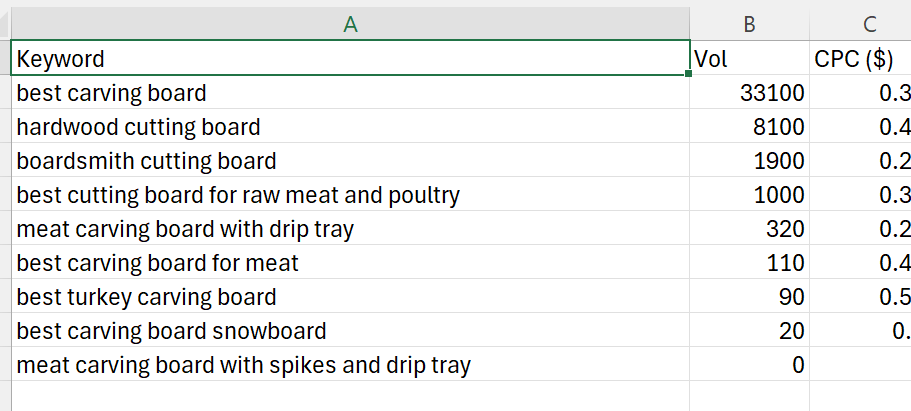Screen dimensions: 911x411
Task: Select the Vol header cell
Action: click(x=749, y=59)
